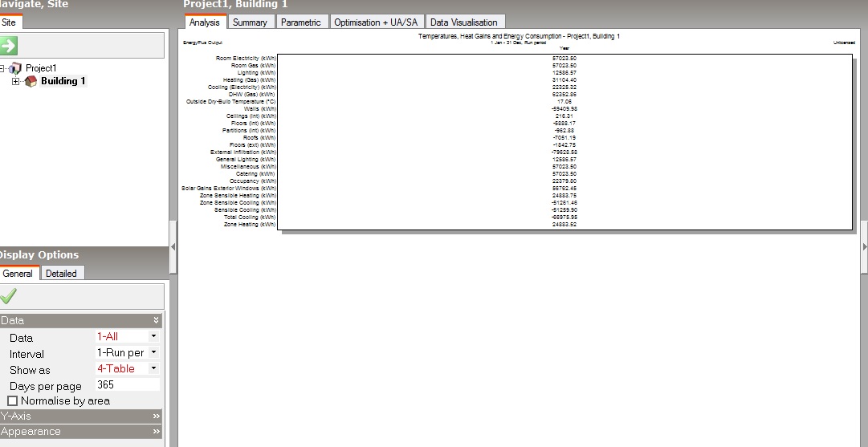Select the General Lighting (kWh) row label
The height and width of the screenshot is (447, 868).
click(x=246, y=159)
